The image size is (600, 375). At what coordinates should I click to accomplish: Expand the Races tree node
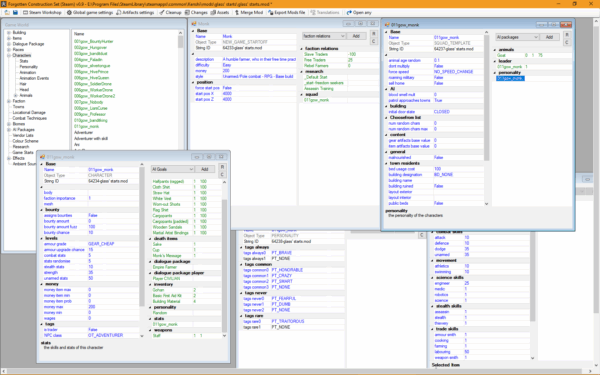tap(9, 50)
